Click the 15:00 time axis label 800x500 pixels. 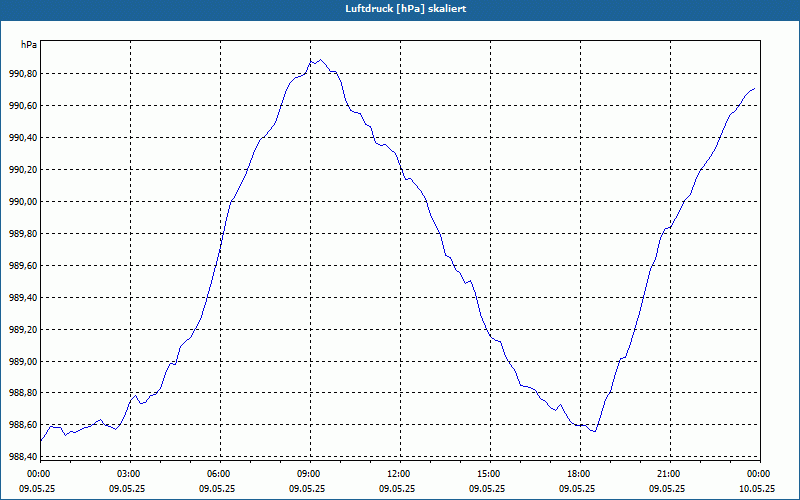click(x=490, y=474)
